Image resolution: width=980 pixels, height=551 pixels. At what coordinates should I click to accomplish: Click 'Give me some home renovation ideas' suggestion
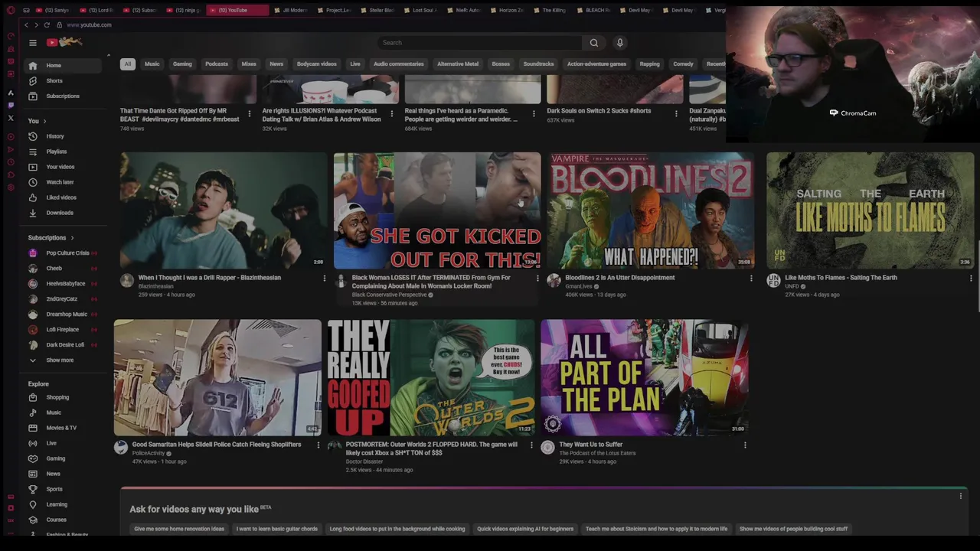pyautogui.click(x=179, y=529)
